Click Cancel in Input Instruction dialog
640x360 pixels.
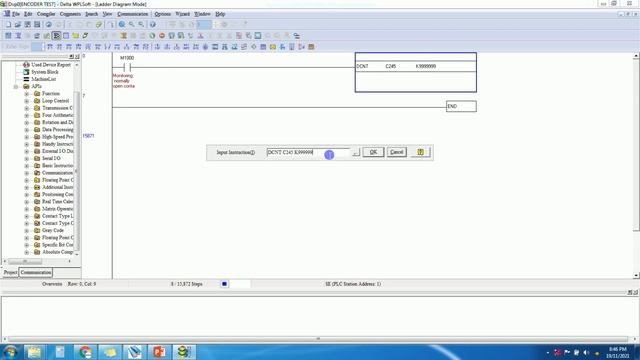pyautogui.click(x=396, y=152)
